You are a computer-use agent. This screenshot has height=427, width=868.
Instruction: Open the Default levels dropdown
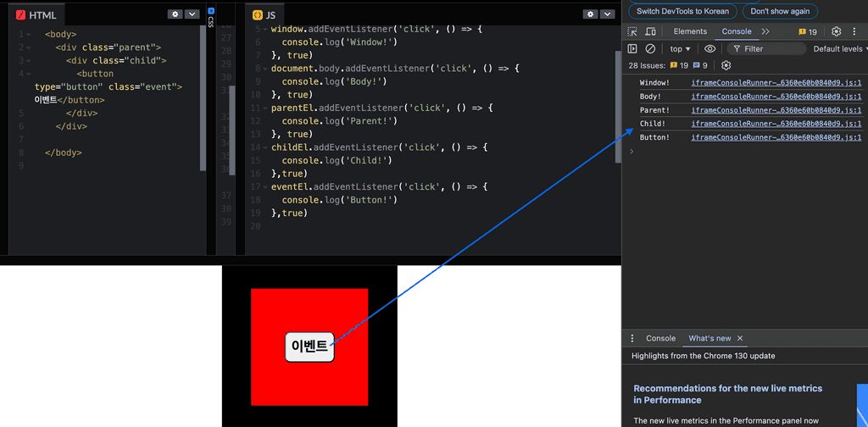tap(838, 48)
